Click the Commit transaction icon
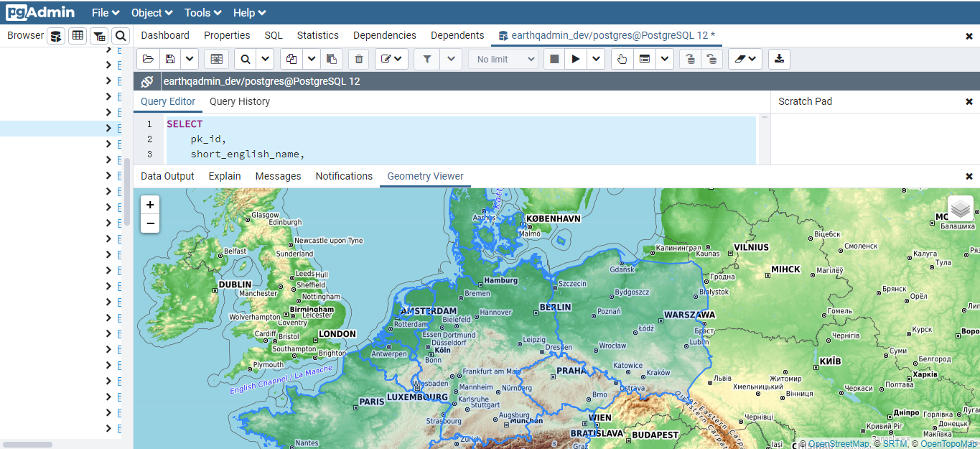980x449 pixels. click(x=690, y=59)
